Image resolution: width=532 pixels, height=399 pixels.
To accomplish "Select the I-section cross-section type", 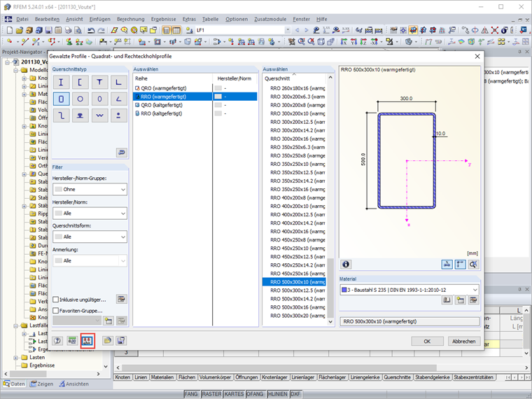I will click(61, 82).
